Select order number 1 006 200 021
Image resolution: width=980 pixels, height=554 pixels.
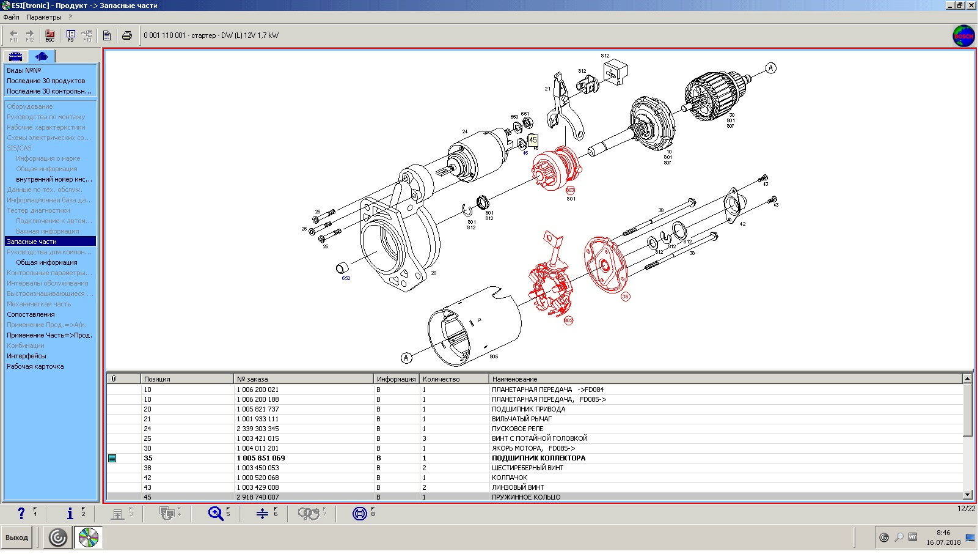point(258,390)
